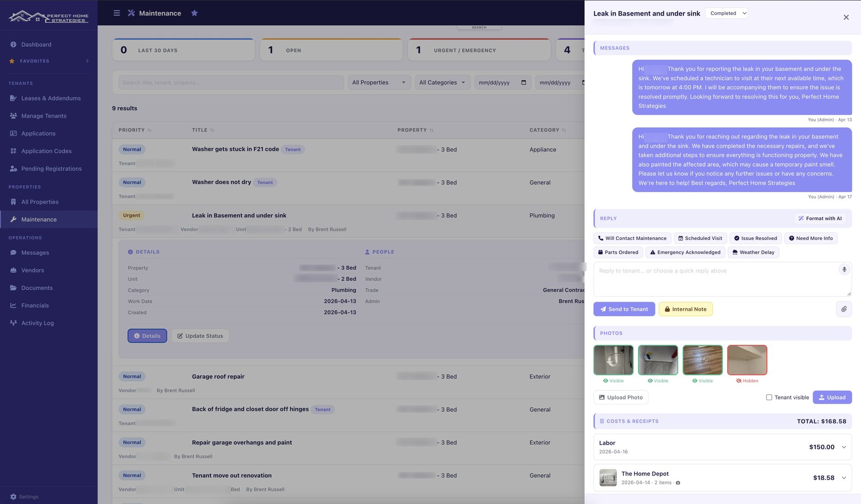The image size is (861, 504).
Task: Expand The Home Depot receipt entry
Action: (x=844, y=478)
